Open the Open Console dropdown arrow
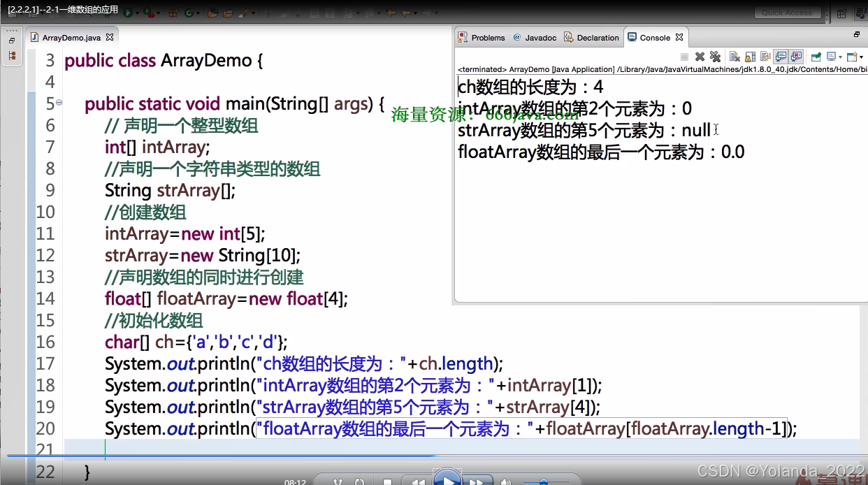868x485 pixels. pos(861,57)
